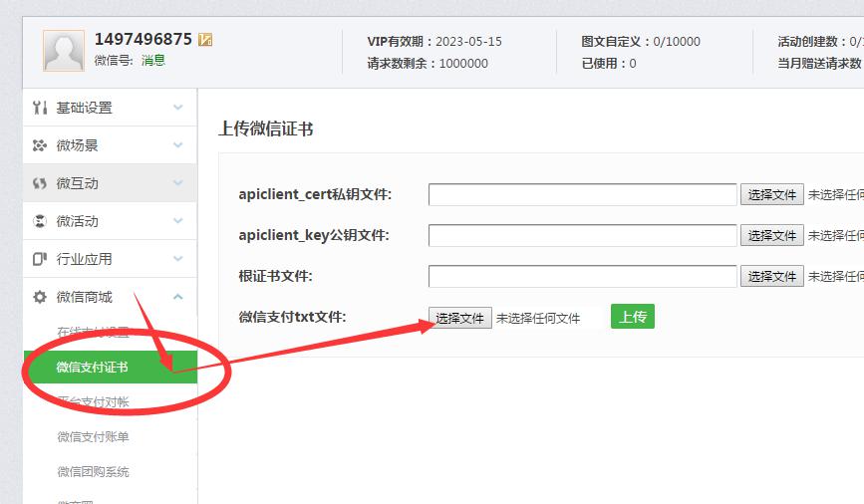
Task: Click the 消息 link under account number
Action: click(153, 60)
